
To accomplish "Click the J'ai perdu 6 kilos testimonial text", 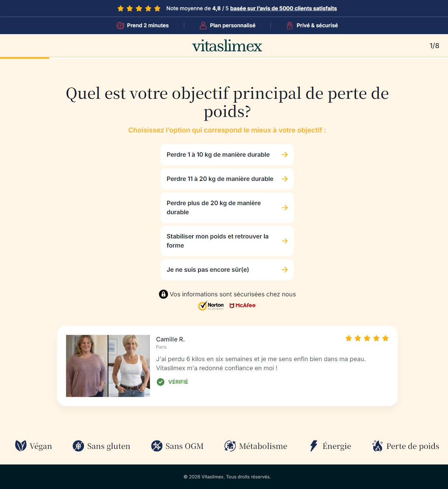I will coord(261,363).
